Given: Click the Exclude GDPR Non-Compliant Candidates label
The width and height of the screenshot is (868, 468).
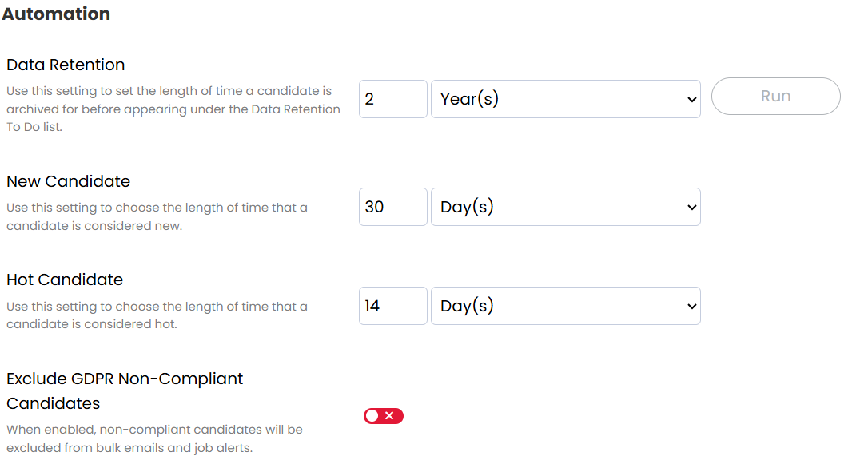Looking at the screenshot, I should [x=125, y=391].
